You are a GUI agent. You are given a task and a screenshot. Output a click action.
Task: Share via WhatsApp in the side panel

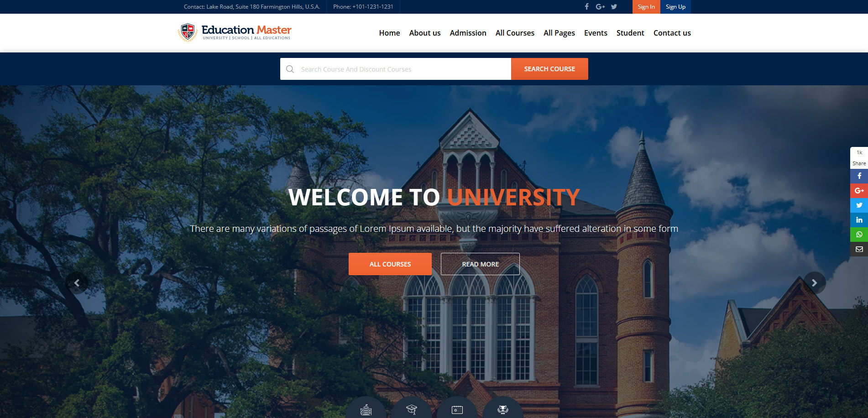click(x=859, y=235)
